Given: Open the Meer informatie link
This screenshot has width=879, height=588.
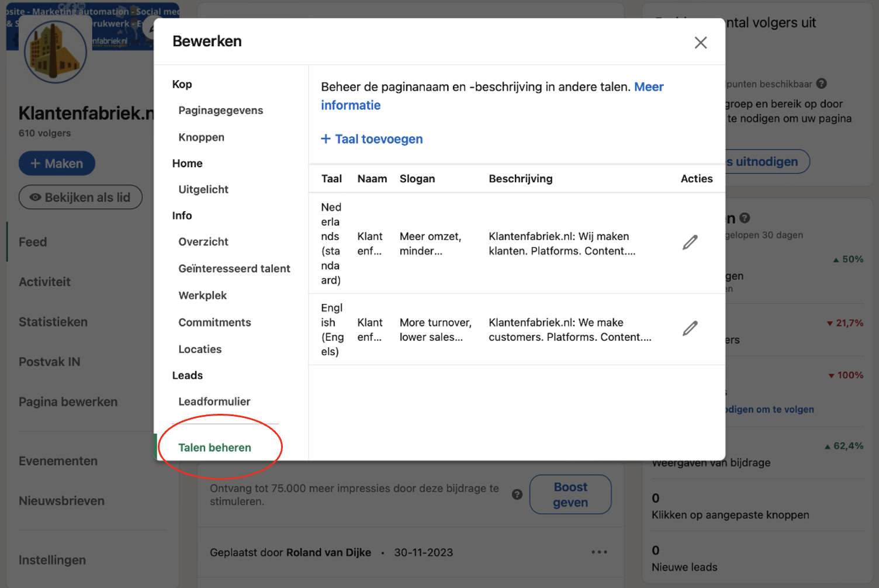Looking at the screenshot, I should 492,96.
